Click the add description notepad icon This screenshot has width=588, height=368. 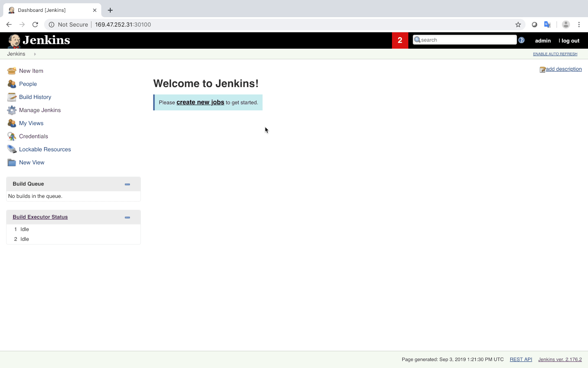point(542,70)
